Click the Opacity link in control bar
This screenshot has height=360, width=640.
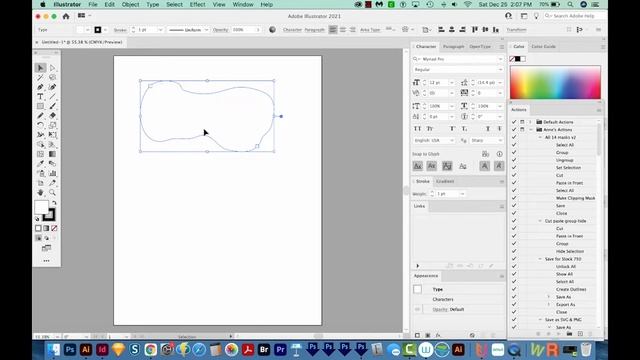click(x=220, y=30)
